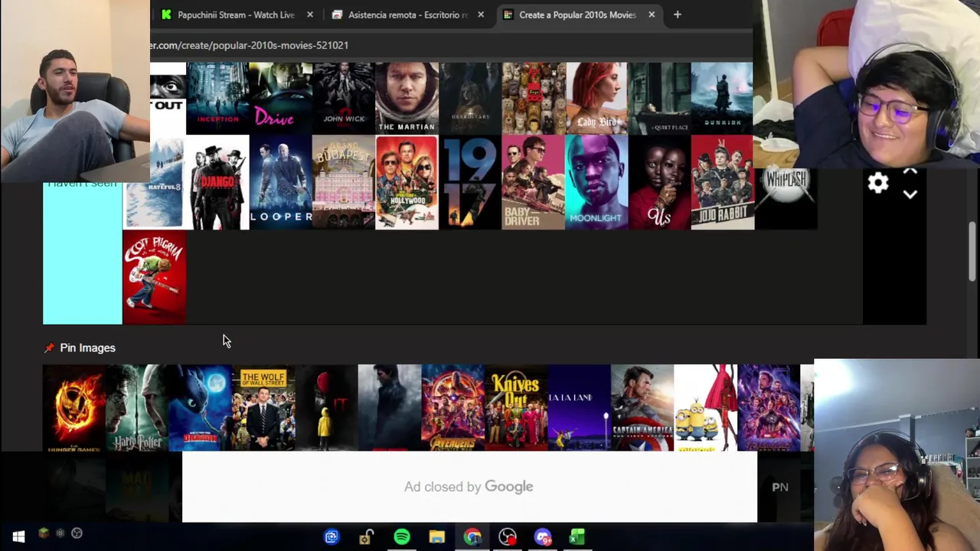Viewport: 980px width, 551px height.
Task: Open the padlock app in taskbar
Action: point(366,537)
